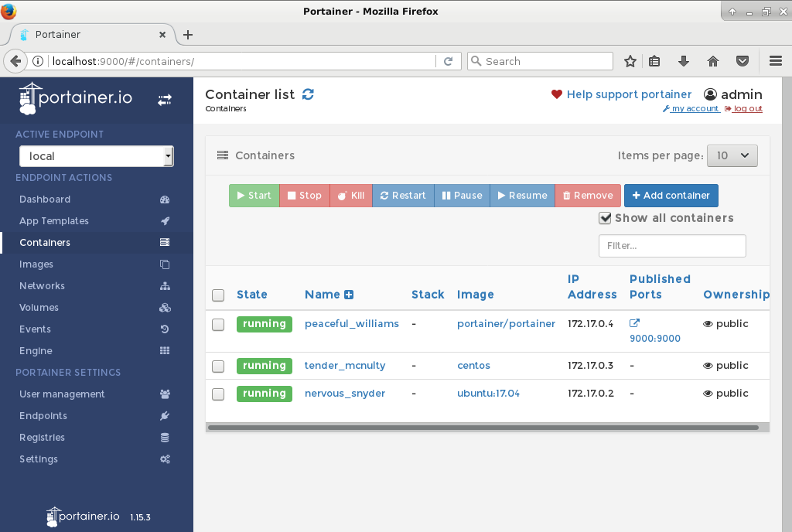Click the Stop button
The image size is (792, 532).
point(305,196)
